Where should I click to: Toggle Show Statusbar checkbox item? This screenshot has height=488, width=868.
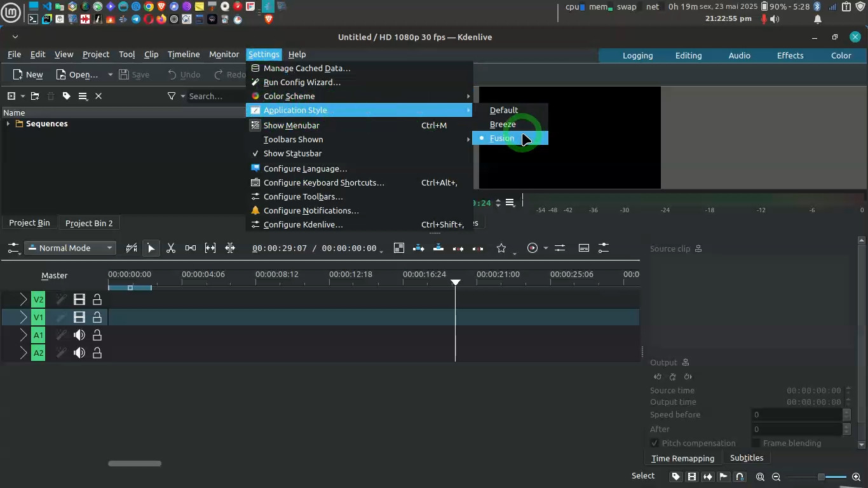pos(359,153)
